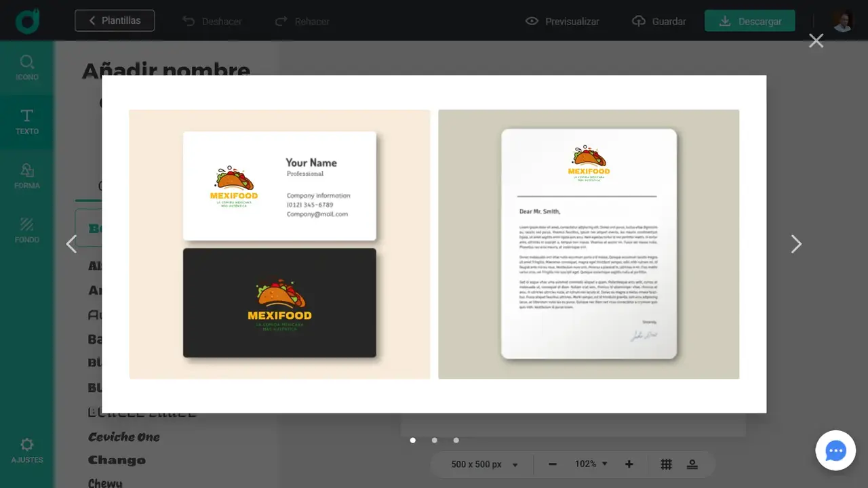Screen dimensions: 868x488
Task: Open the Icono sidebar tool
Action: click(x=27, y=68)
